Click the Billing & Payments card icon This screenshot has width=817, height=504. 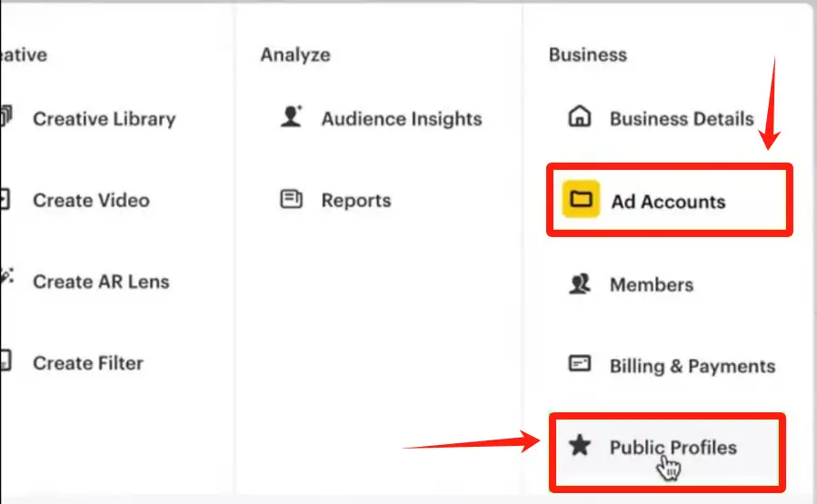(580, 363)
